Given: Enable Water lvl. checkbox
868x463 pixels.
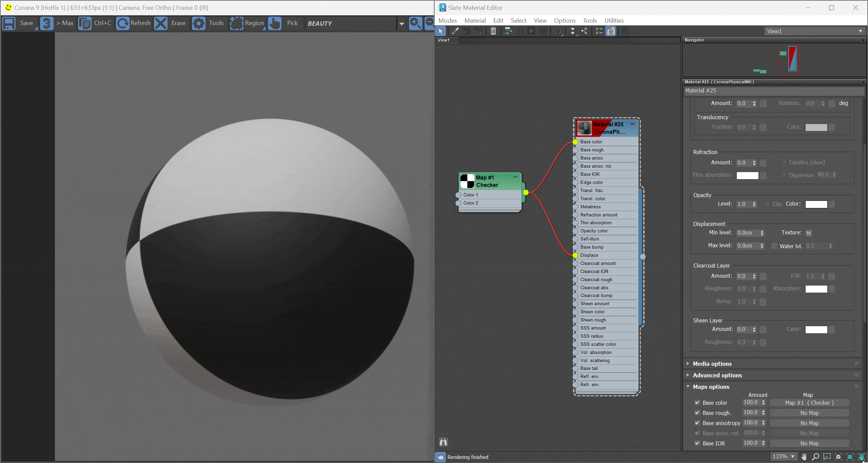Looking at the screenshot, I should [774, 246].
